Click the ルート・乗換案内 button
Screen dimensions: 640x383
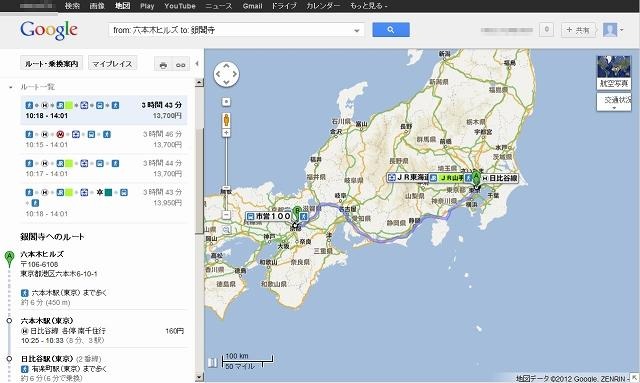(51, 64)
